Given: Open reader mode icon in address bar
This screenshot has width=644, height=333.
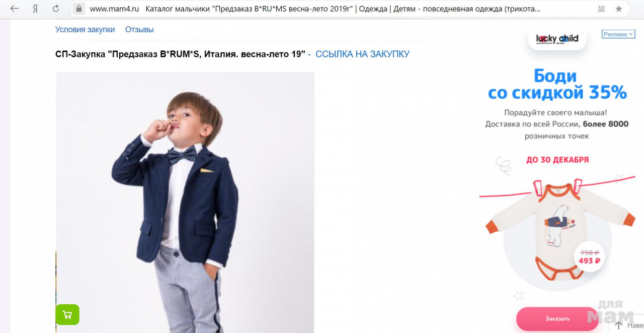Looking at the screenshot, I should [x=601, y=9].
